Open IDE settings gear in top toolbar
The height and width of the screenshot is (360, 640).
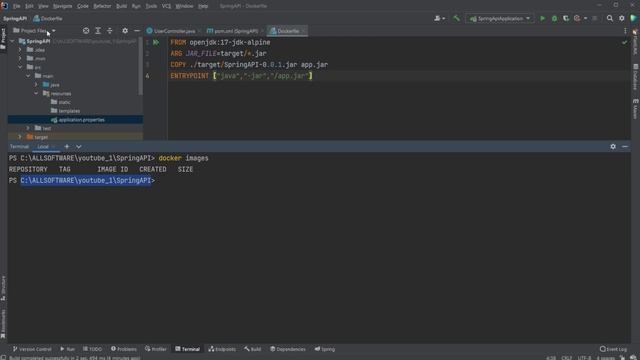(x=622, y=18)
